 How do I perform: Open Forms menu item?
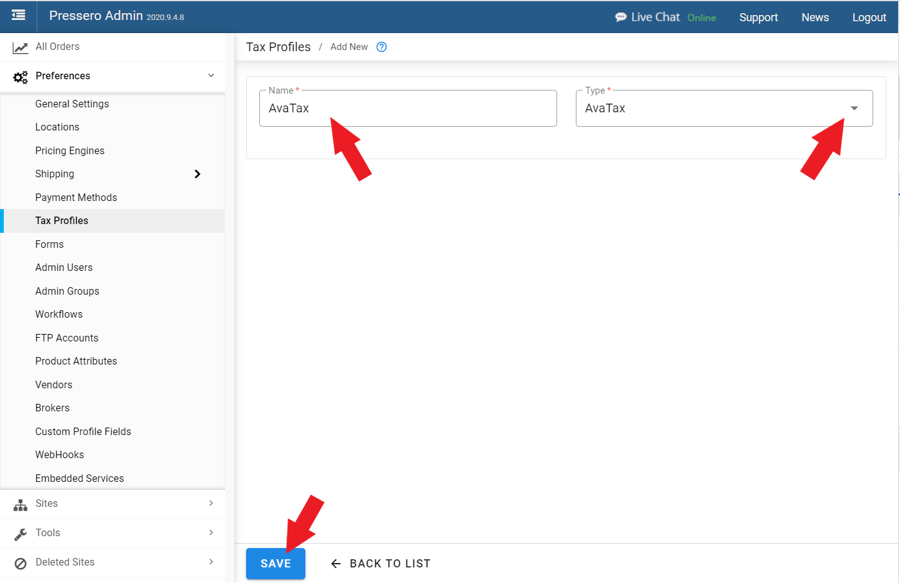(x=49, y=245)
